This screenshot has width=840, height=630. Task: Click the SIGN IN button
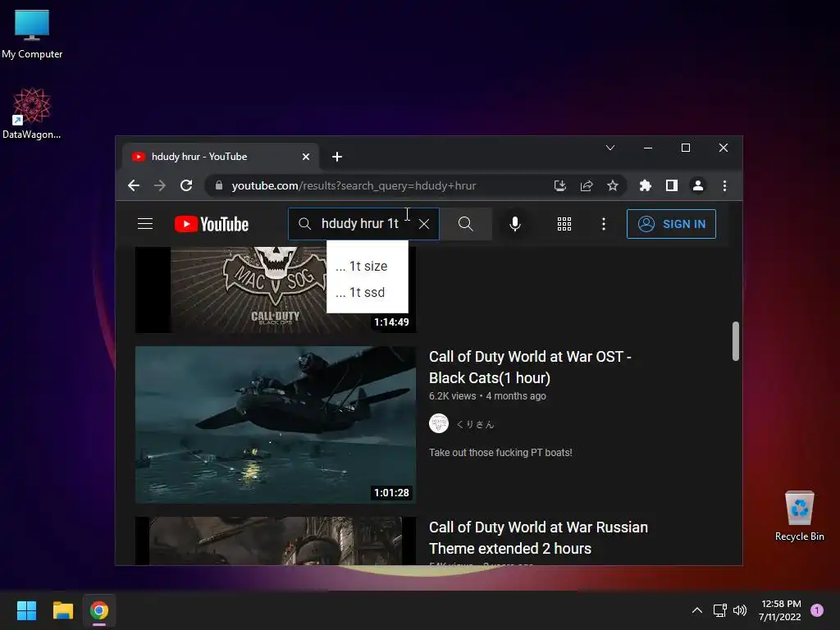point(671,224)
